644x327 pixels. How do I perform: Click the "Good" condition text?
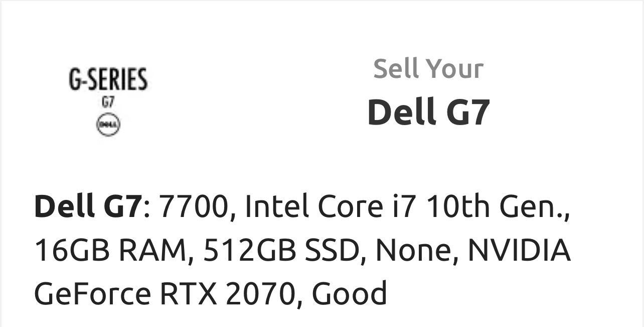[x=350, y=294]
